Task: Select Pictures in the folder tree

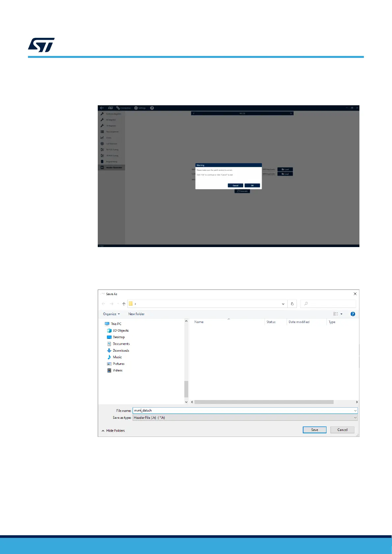Action: point(116,364)
